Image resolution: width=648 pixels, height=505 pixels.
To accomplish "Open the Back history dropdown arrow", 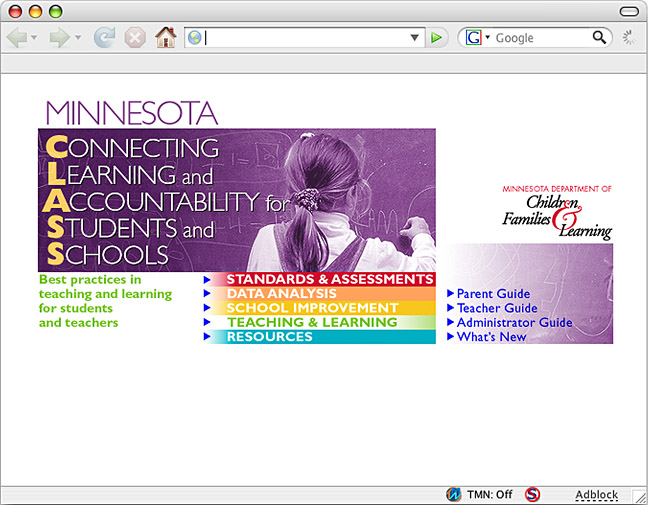I will click(x=34, y=38).
